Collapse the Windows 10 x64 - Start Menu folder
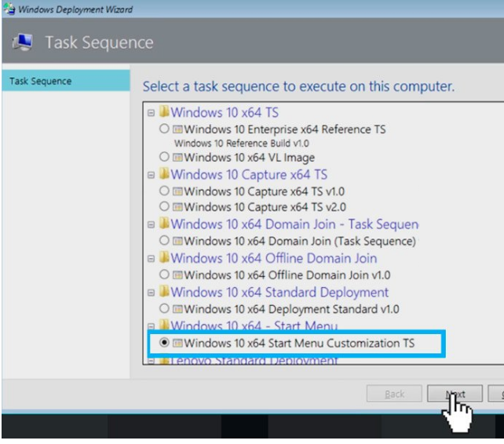The height and width of the screenshot is (444, 504). [x=151, y=327]
